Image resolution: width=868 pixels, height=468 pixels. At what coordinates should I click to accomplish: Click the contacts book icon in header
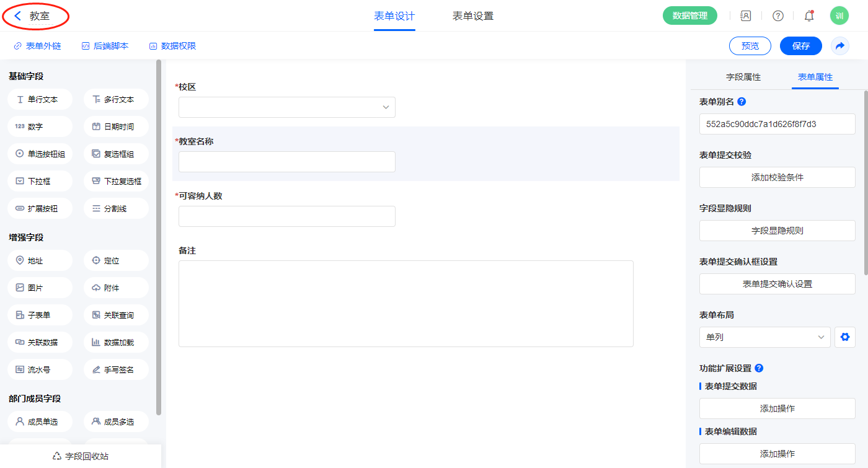(746, 16)
